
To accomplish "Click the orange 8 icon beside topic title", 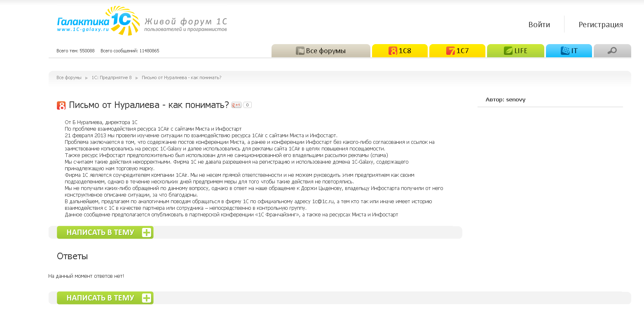I will click(x=61, y=106).
